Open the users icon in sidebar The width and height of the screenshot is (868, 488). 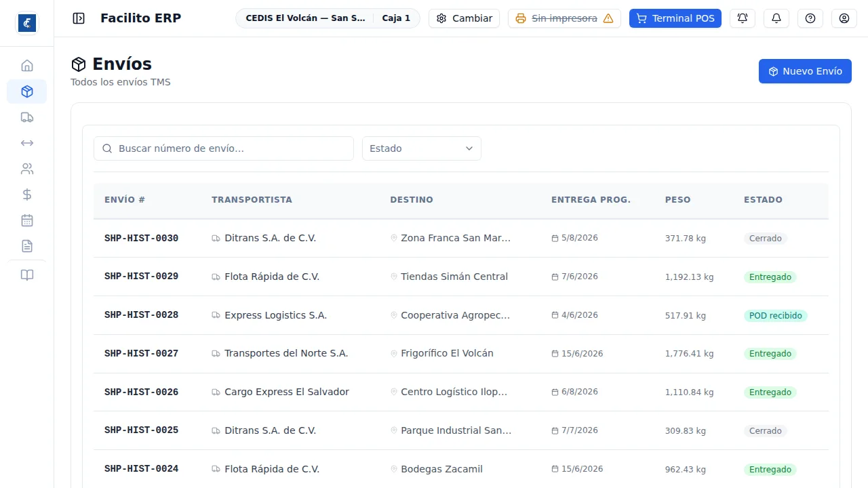click(x=27, y=169)
